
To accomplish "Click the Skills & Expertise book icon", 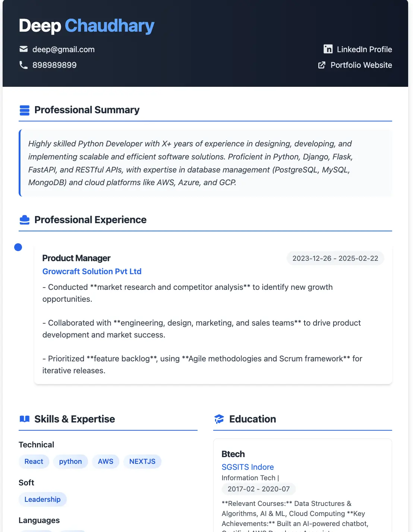I will pyautogui.click(x=25, y=419).
